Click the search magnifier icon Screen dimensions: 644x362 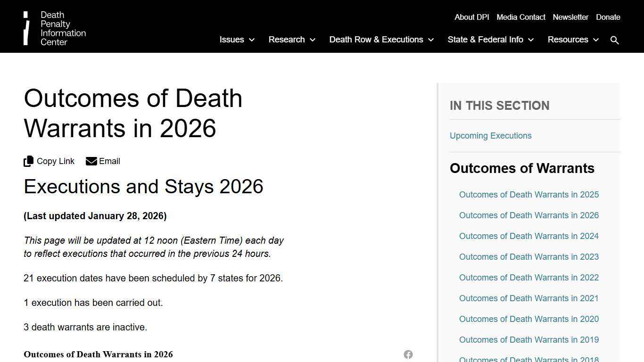(615, 40)
